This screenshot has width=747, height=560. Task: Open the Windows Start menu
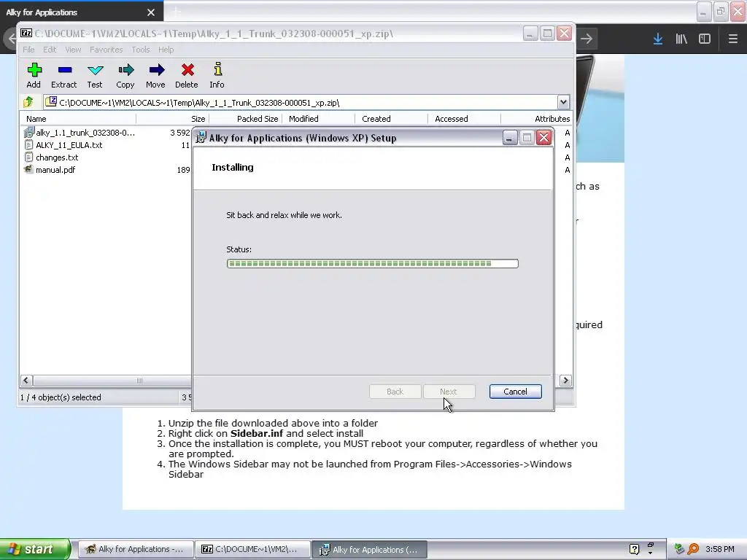click(35, 549)
